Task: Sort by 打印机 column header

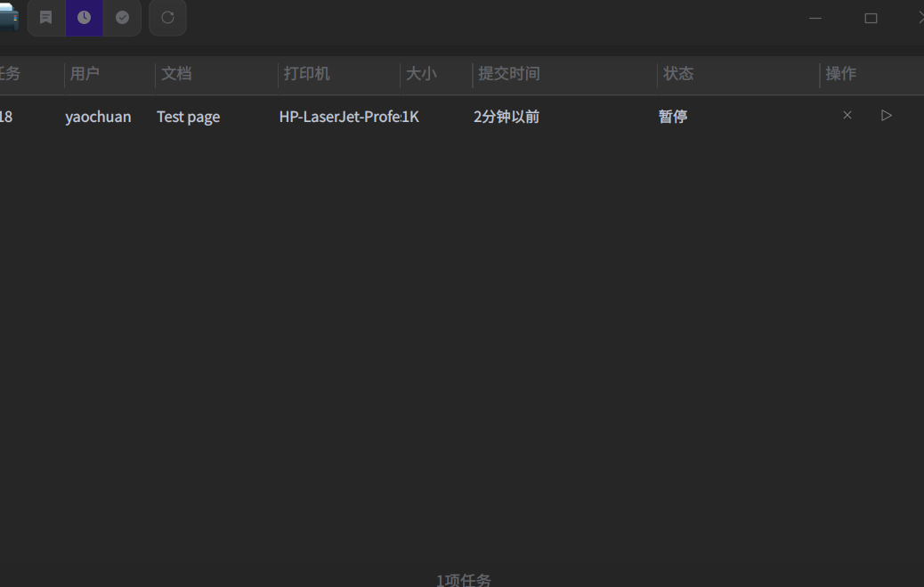Action: [x=339, y=74]
